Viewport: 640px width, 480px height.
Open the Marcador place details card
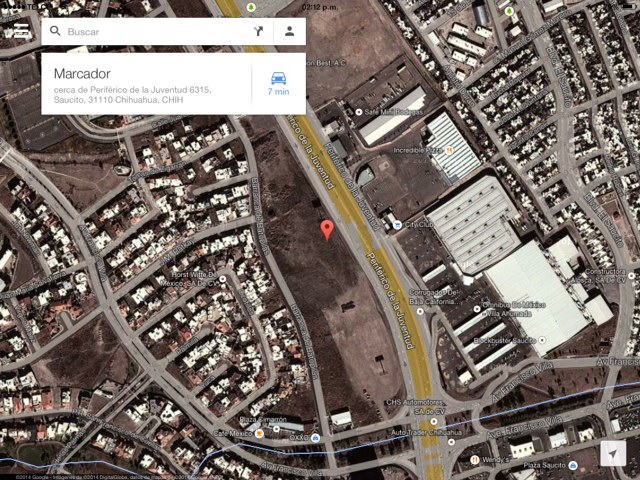pos(147,84)
